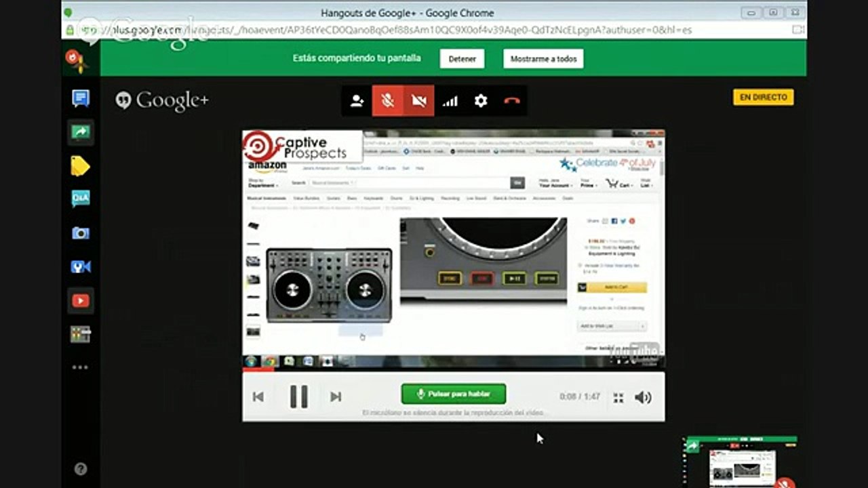Image resolution: width=868 pixels, height=488 pixels.
Task: Click the Detener button
Action: click(x=462, y=59)
